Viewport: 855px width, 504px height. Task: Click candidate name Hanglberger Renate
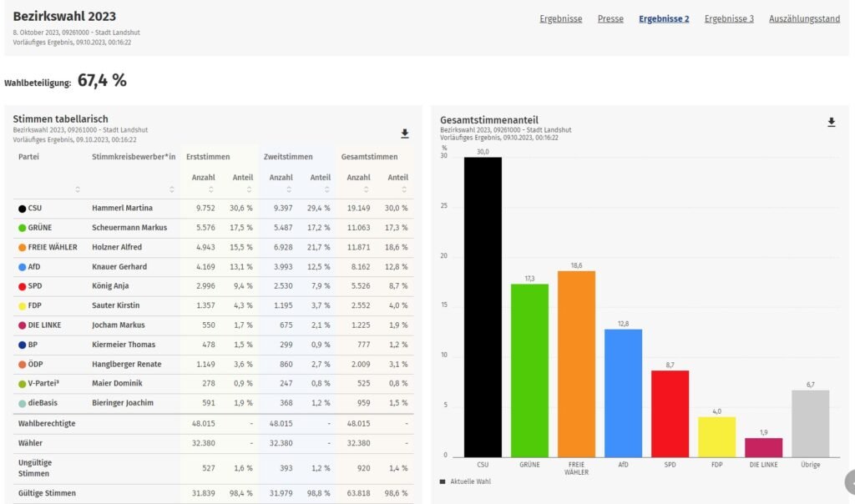(127, 365)
